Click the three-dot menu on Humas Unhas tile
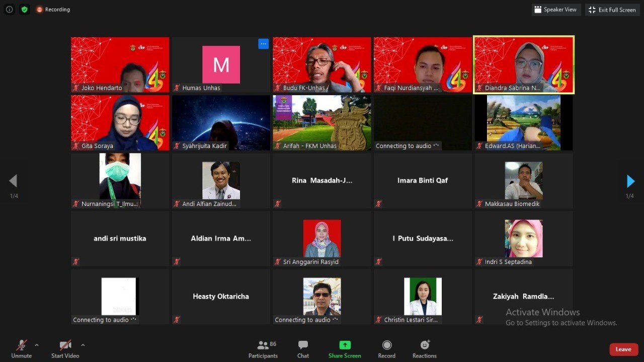Viewport: 644px width, 362px height. pyautogui.click(x=263, y=44)
